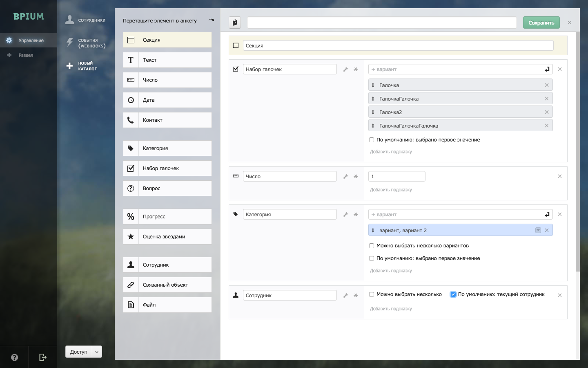This screenshot has height=368, width=588.
Task: Enable multiple variants selection for Категория
Action: click(372, 246)
